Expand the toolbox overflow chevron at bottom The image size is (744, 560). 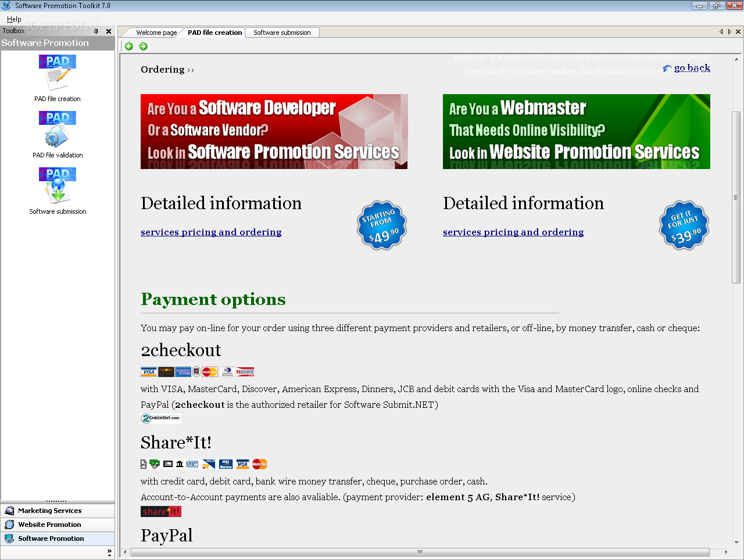tap(109, 552)
